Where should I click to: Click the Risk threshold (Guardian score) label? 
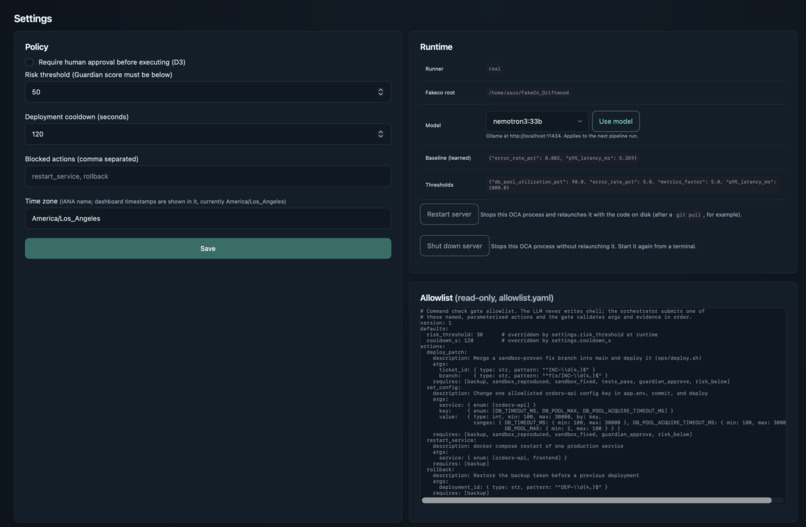[99, 75]
